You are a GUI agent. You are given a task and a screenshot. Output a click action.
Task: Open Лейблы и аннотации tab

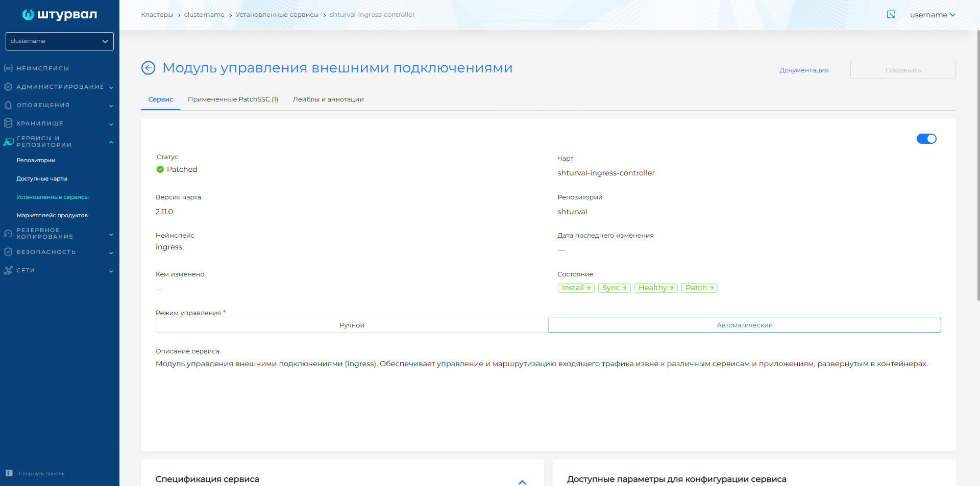328,99
